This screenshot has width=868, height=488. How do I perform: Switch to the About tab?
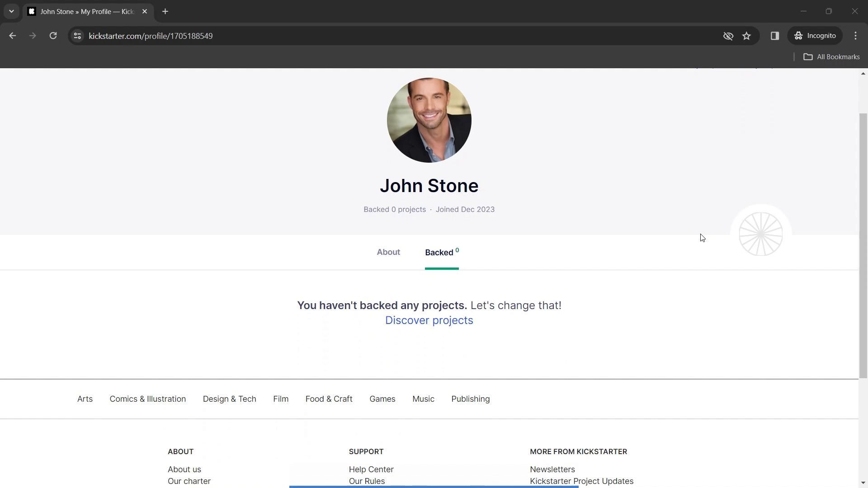pos(388,252)
